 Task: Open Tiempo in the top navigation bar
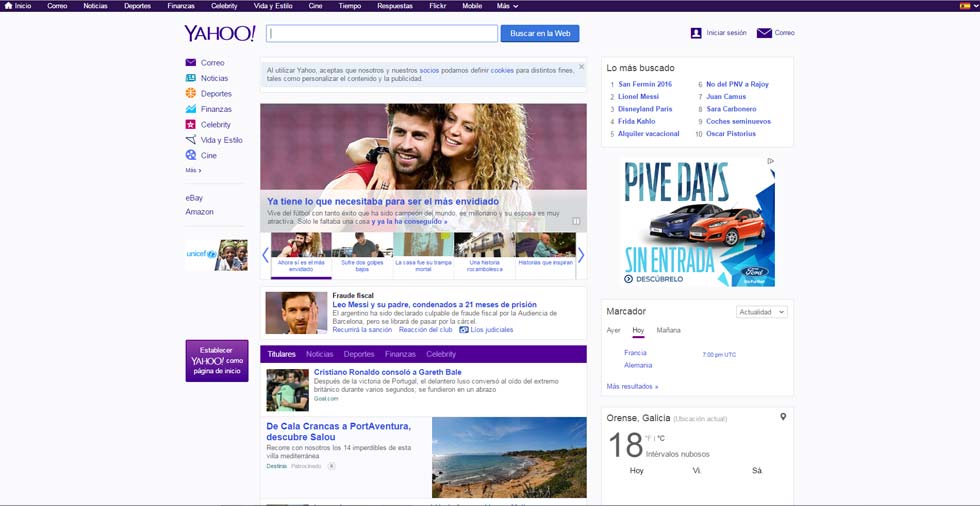pos(349,6)
